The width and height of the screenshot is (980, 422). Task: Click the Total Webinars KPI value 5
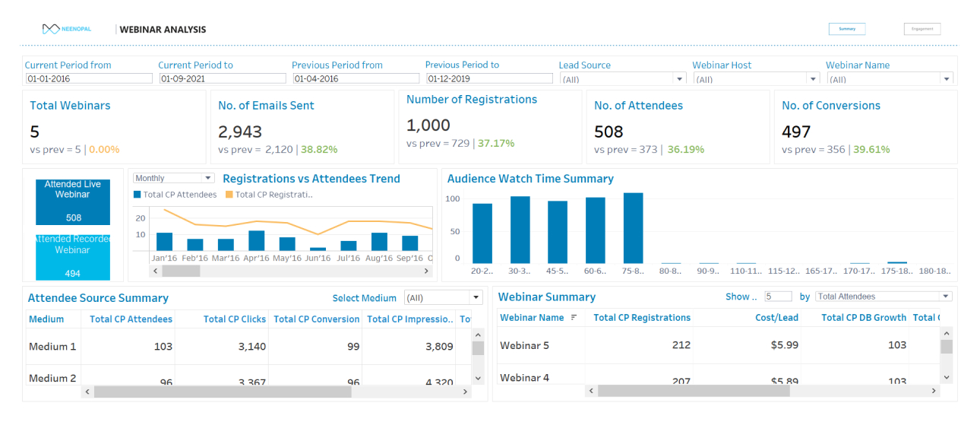click(x=35, y=132)
